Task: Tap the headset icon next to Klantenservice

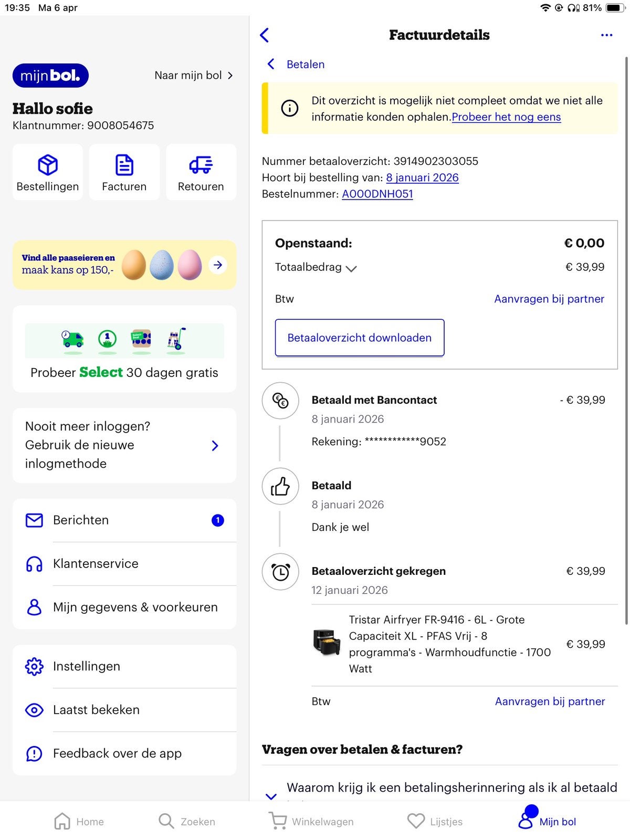Action: tap(34, 564)
